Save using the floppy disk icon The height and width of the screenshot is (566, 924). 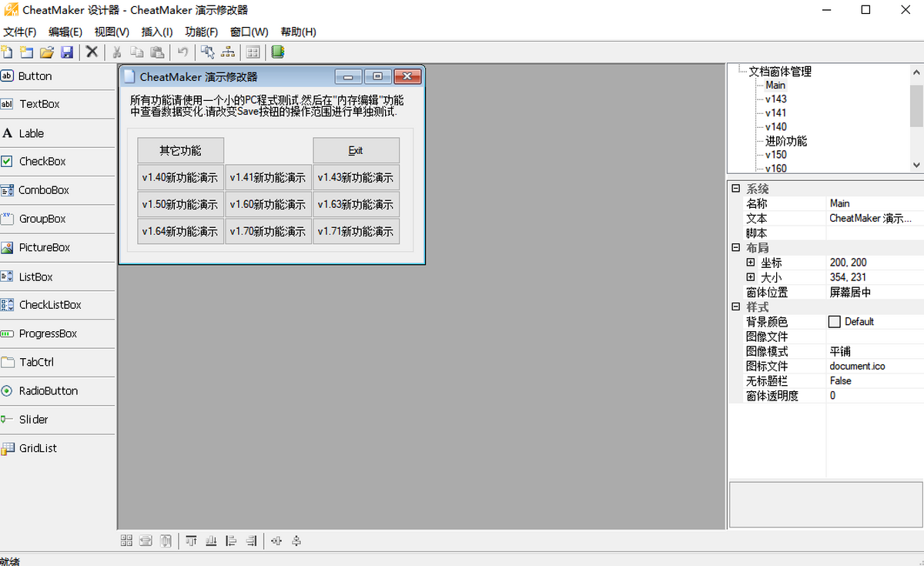pyautogui.click(x=67, y=52)
